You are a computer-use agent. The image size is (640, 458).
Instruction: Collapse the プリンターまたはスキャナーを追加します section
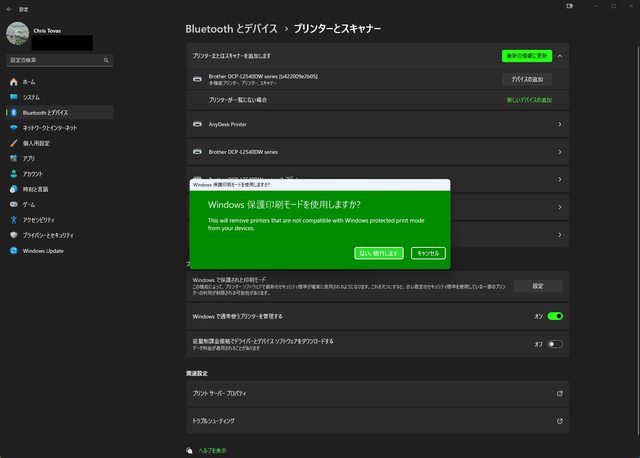tap(560, 56)
